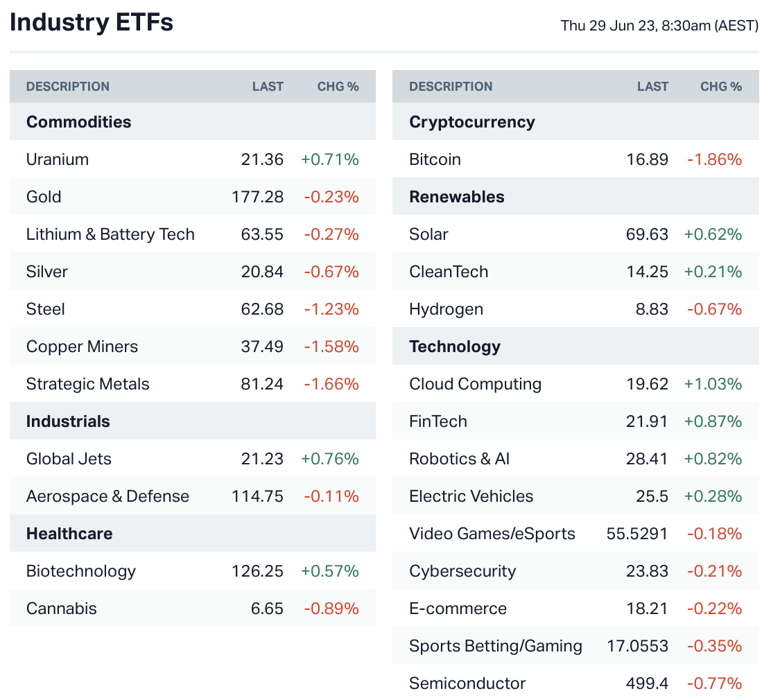The image size is (771, 700).
Task: Click the Semiconductor ETF label
Action: pyautogui.click(x=467, y=683)
